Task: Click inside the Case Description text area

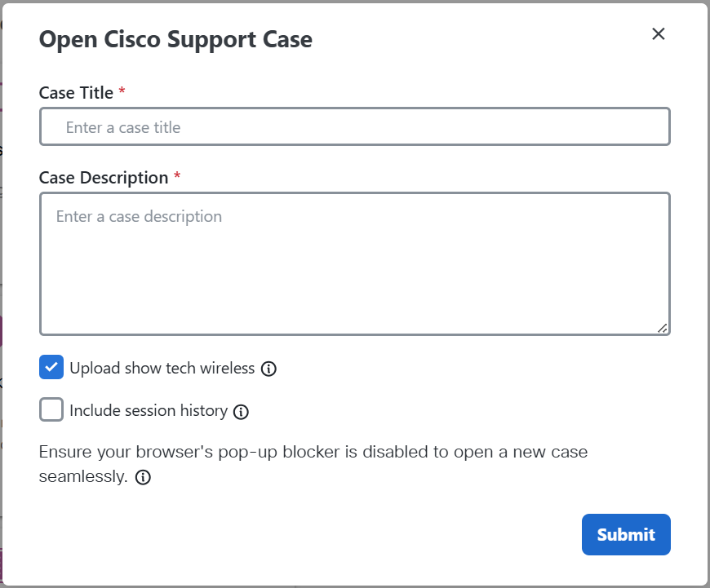Action: click(354, 264)
